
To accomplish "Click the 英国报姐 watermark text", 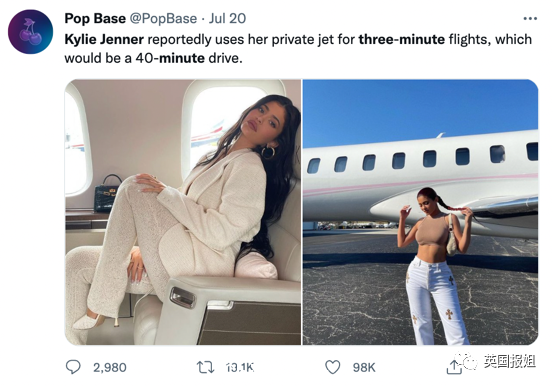I will click(509, 361).
